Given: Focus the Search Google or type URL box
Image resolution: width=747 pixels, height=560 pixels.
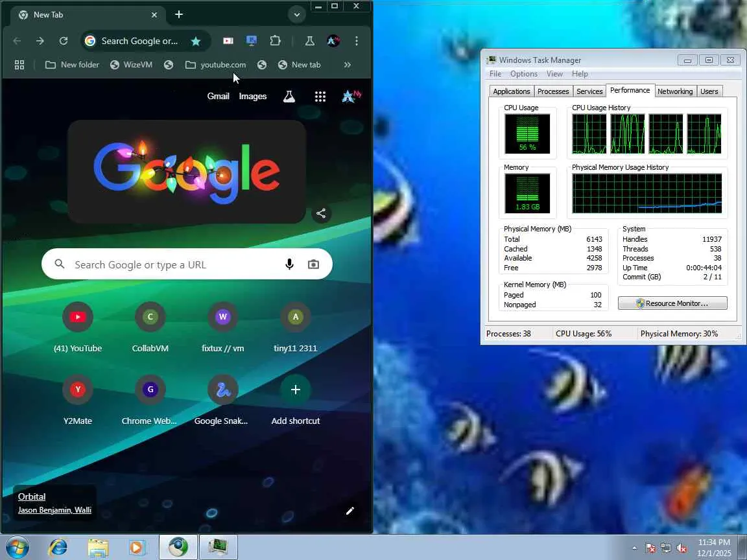Looking at the screenshot, I should point(187,264).
